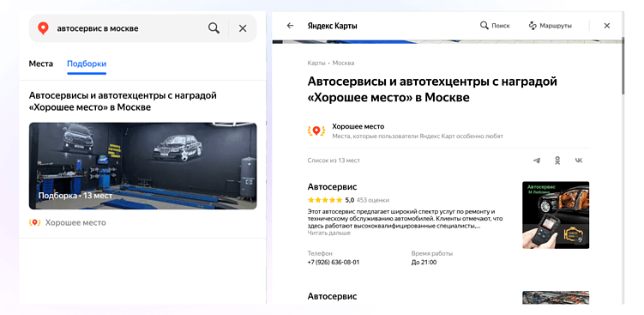The height and width of the screenshot is (315, 644).
Task: Click the main heading in the right panel
Action: point(432,89)
